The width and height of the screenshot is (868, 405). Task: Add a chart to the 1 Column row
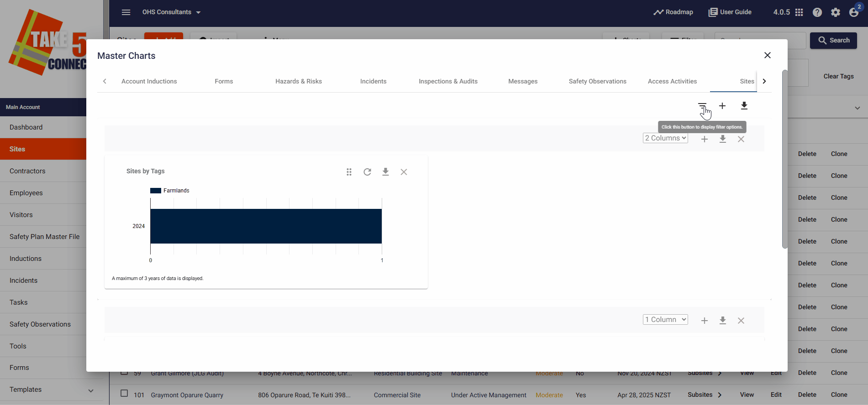[x=705, y=321]
